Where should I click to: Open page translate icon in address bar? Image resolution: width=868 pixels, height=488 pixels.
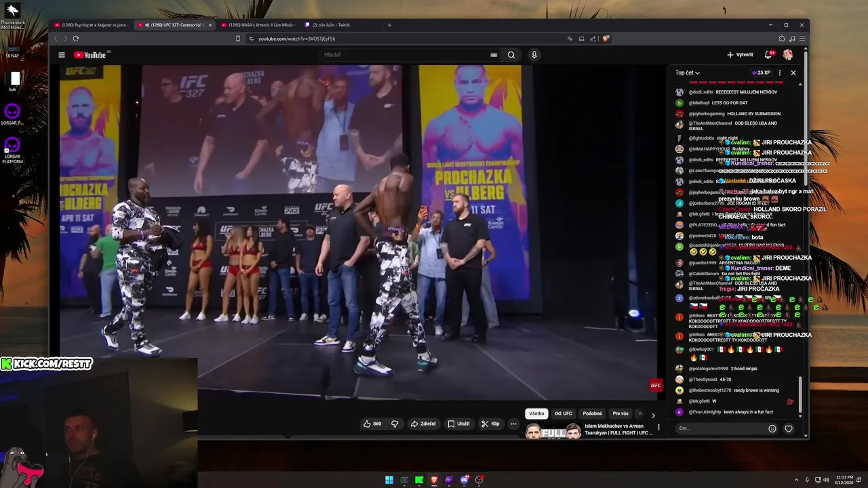coord(570,39)
